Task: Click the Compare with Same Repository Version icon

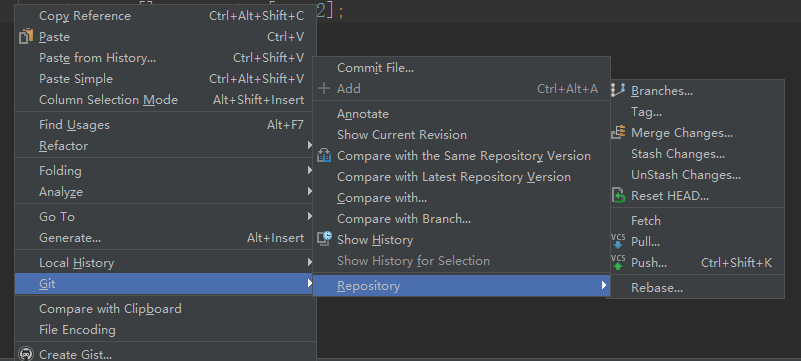Action: [x=324, y=156]
